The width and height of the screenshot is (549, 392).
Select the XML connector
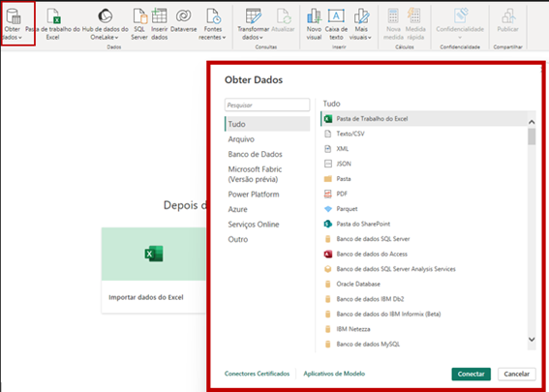click(x=424, y=149)
